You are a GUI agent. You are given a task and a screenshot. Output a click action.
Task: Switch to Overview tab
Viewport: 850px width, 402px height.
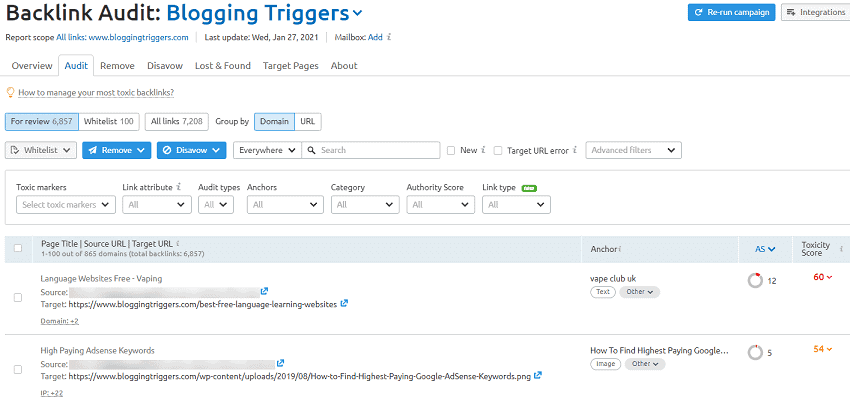pos(32,66)
